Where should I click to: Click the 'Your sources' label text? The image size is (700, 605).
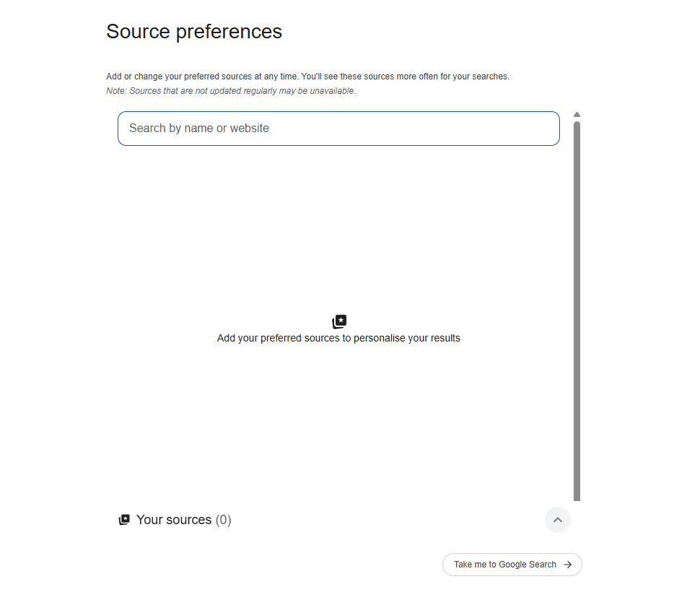(x=174, y=520)
